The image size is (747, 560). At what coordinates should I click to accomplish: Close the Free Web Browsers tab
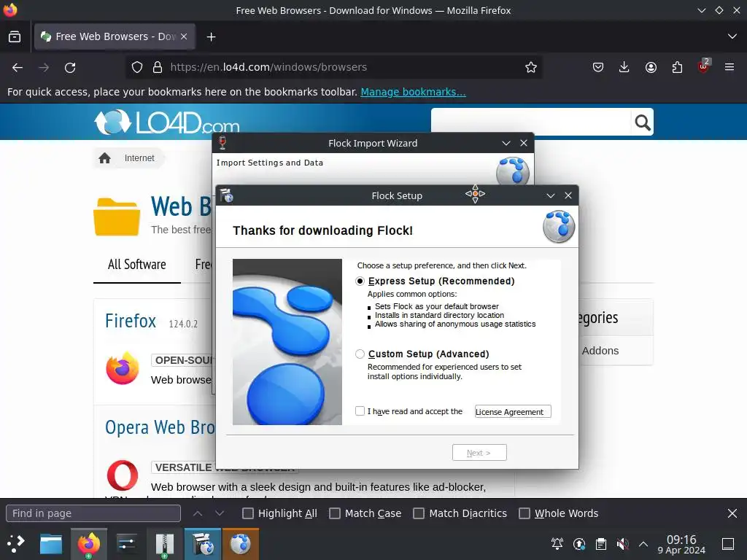tap(184, 36)
